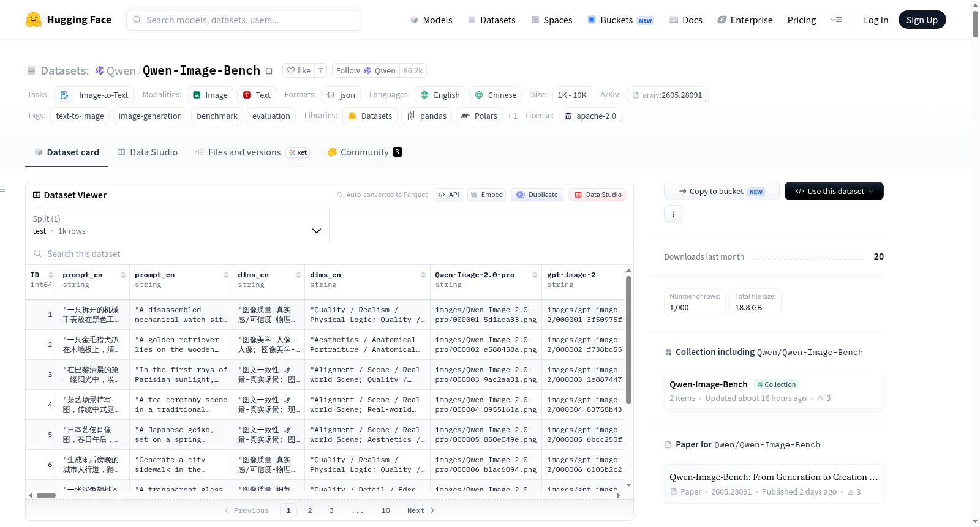Open the Datasets library tag

pyautogui.click(x=370, y=116)
